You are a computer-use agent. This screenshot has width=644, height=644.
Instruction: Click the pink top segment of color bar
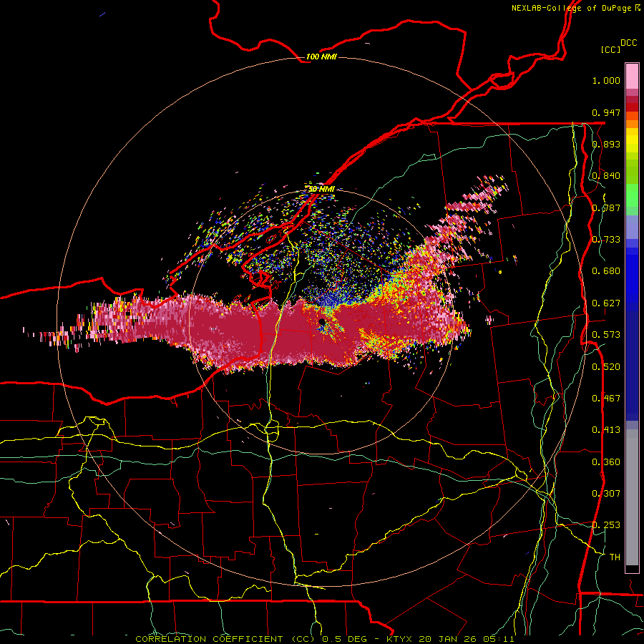632,77
